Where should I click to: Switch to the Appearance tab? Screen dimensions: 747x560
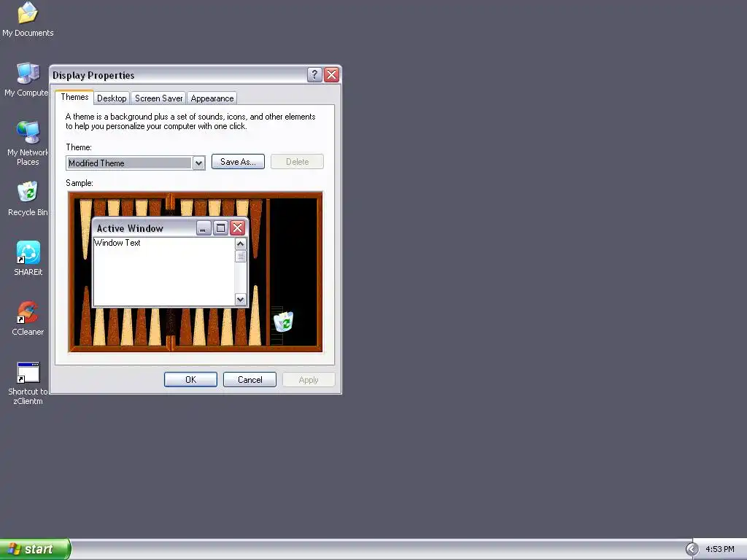(212, 98)
